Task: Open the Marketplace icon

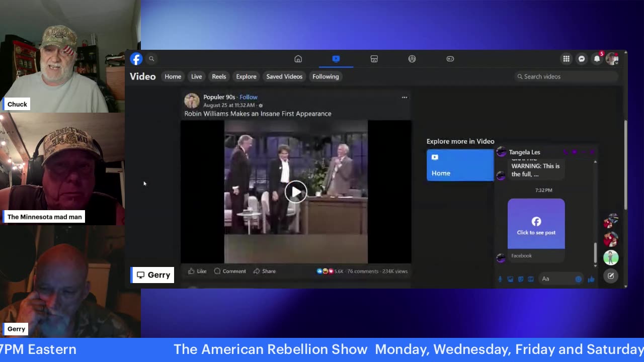Action: [x=374, y=59]
